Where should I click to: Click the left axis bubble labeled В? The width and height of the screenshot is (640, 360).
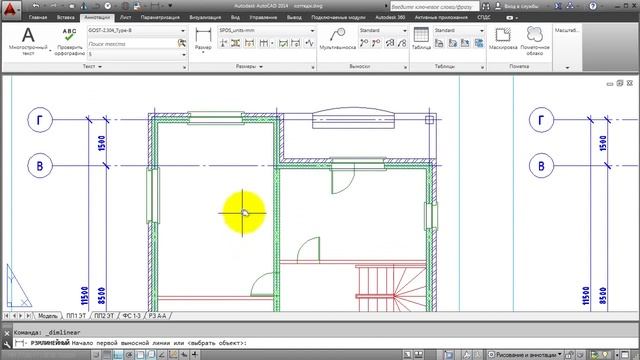tap(40, 166)
